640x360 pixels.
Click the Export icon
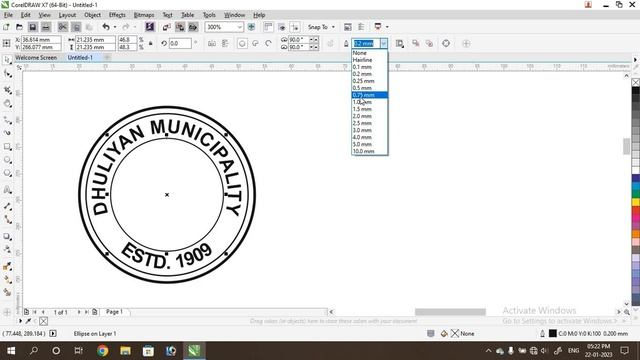(x=180, y=27)
